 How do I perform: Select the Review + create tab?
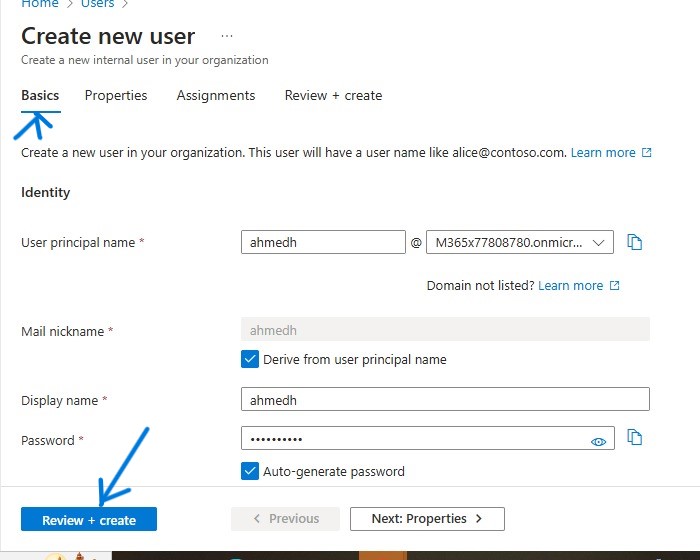tap(333, 96)
